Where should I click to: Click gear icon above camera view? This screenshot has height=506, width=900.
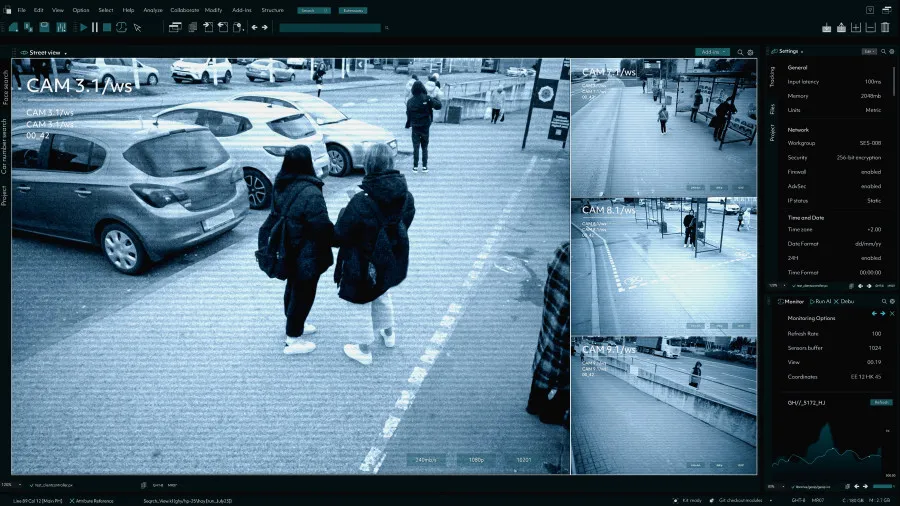click(752, 52)
